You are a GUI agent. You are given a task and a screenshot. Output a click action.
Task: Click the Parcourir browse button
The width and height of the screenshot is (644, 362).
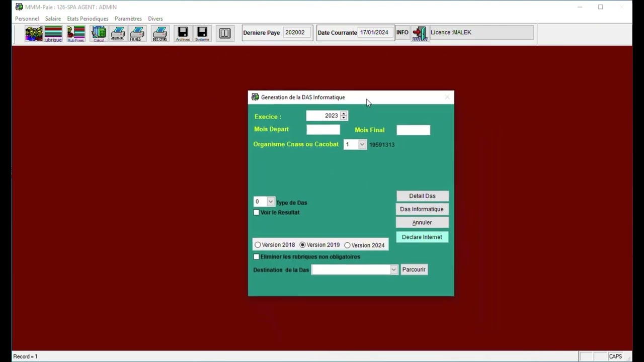click(414, 269)
